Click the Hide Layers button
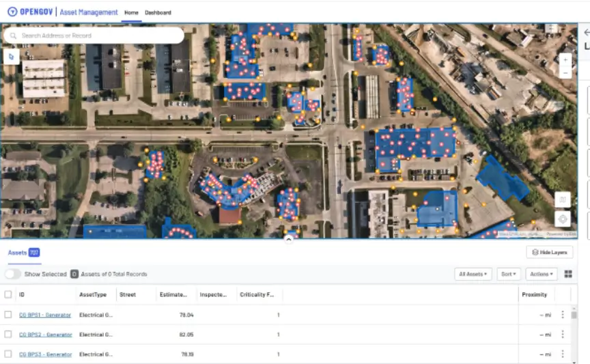This screenshot has height=364, width=590. (x=549, y=252)
